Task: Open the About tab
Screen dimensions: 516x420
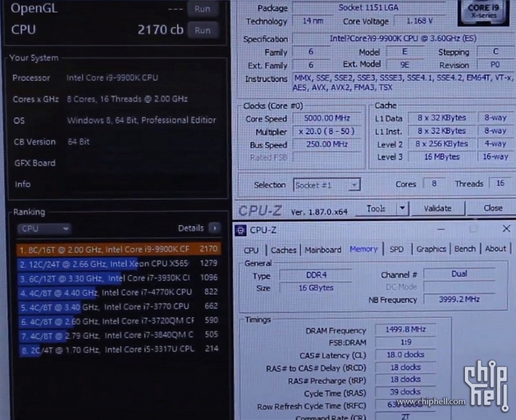Action: [x=495, y=249]
